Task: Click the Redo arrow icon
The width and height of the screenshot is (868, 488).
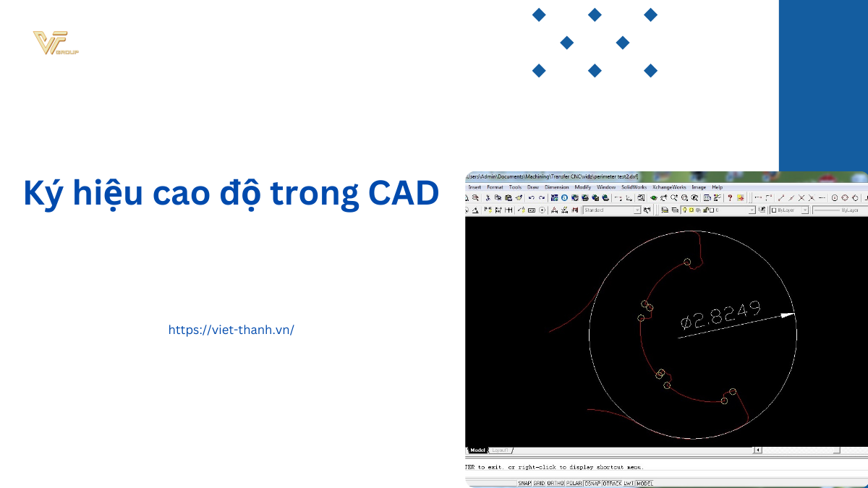Action: (x=542, y=197)
